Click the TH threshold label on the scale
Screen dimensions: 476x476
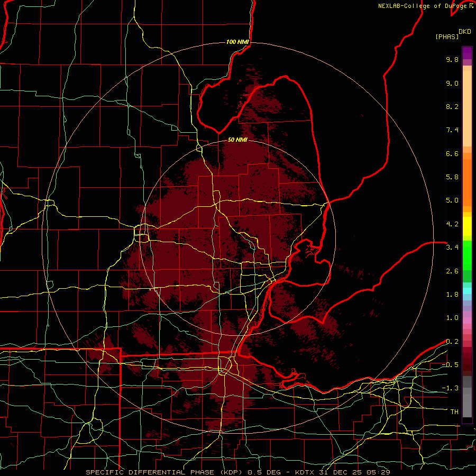tap(454, 412)
